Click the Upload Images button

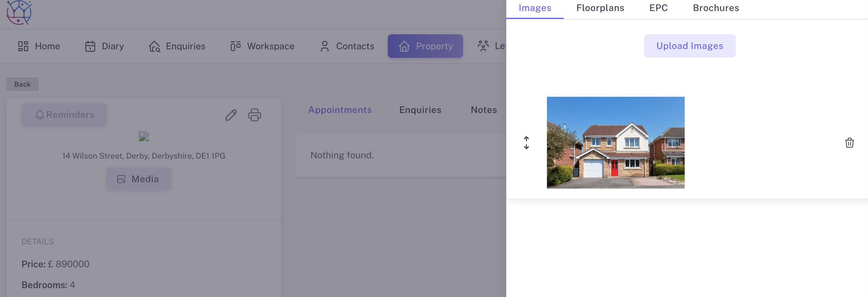tap(690, 46)
